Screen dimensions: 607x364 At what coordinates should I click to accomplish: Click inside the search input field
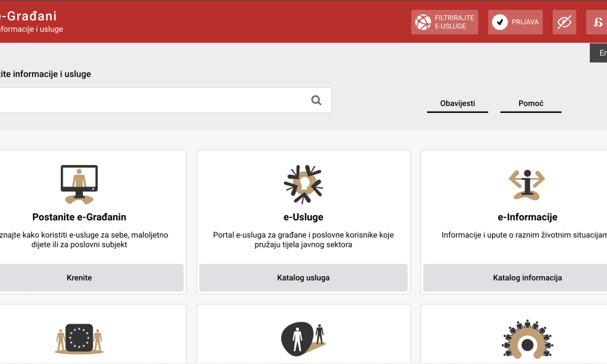click(x=154, y=100)
